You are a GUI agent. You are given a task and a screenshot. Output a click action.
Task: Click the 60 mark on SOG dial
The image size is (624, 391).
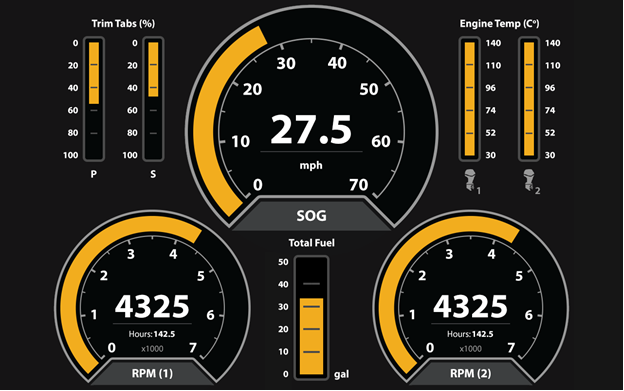click(381, 142)
